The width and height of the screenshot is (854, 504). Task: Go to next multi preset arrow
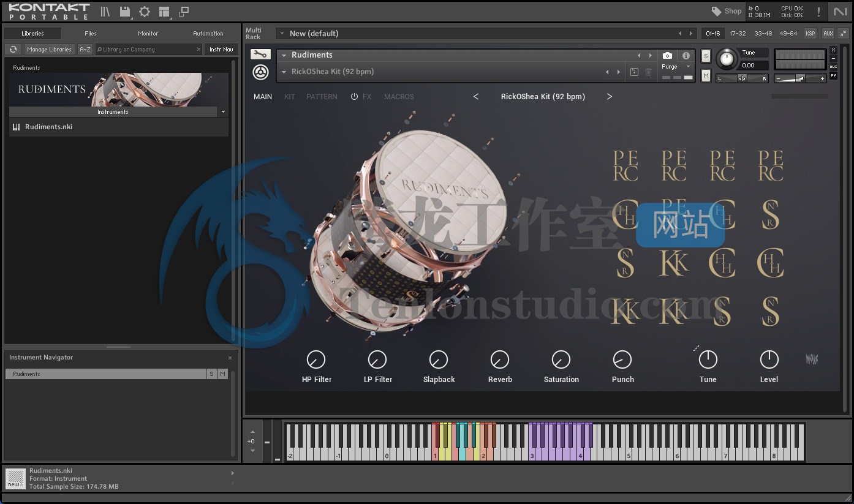tap(691, 34)
